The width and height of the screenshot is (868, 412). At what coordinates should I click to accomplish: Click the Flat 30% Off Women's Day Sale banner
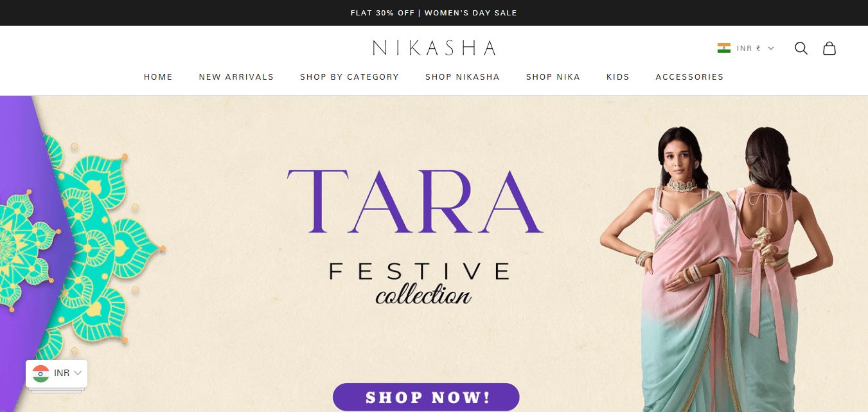[x=434, y=13]
